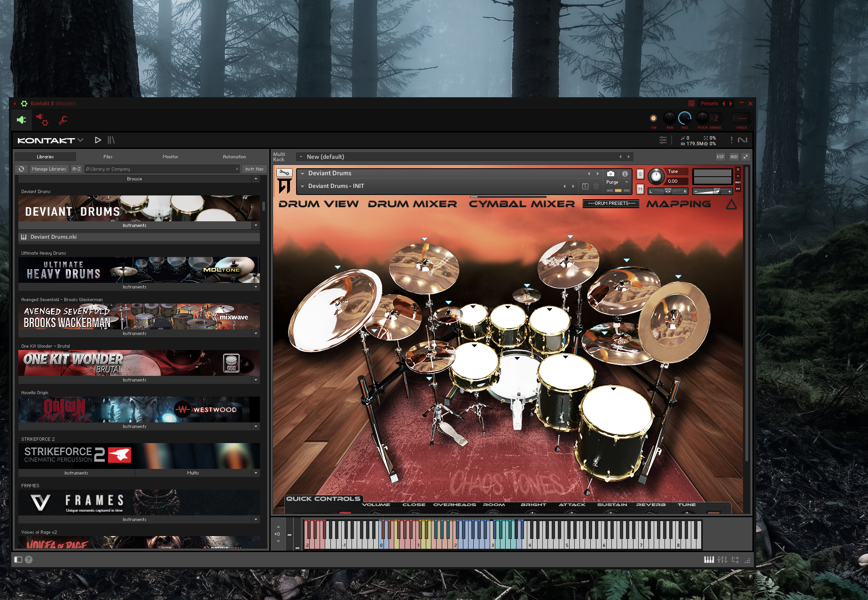This screenshot has width=868, height=600.
Task: Delete the snapshot with the trash icon
Action: pos(596,187)
